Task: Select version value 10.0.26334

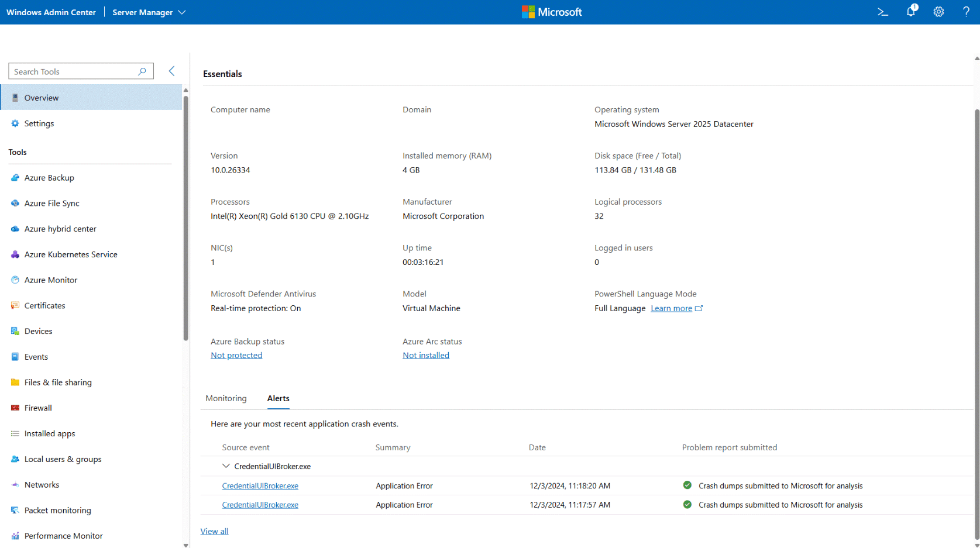Action: click(x=231, y=170)
